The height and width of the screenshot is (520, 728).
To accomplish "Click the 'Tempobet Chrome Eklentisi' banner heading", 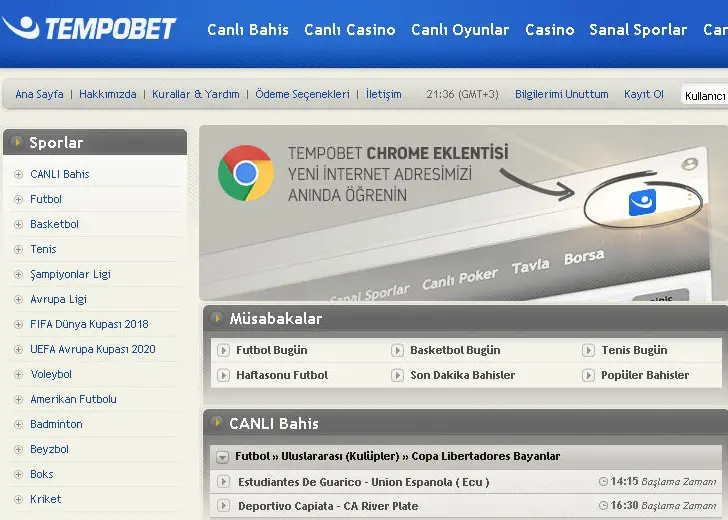I will coord(398,153).
